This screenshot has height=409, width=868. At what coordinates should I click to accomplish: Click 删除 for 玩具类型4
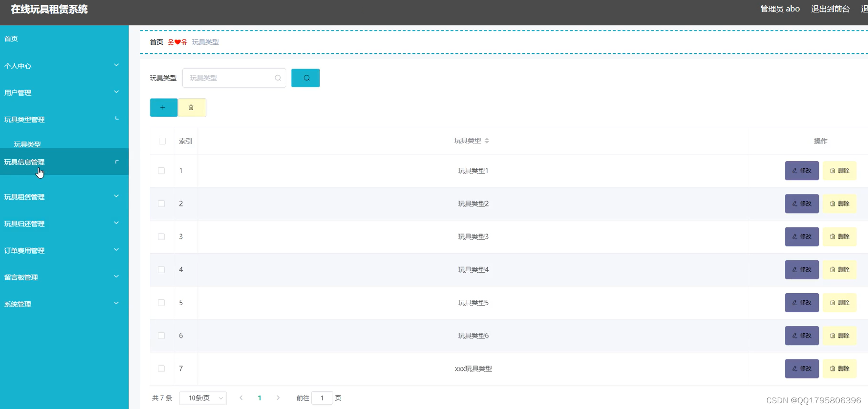click(x=839, y=270)
